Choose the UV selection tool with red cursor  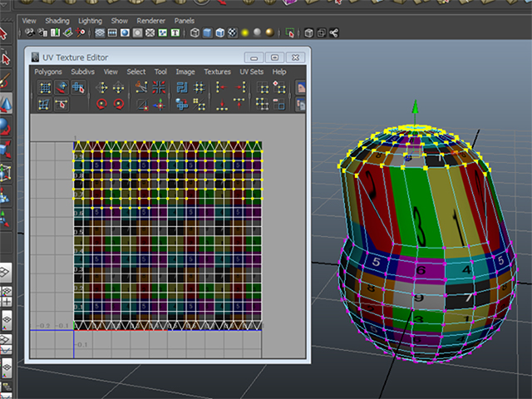pos(78,88)
